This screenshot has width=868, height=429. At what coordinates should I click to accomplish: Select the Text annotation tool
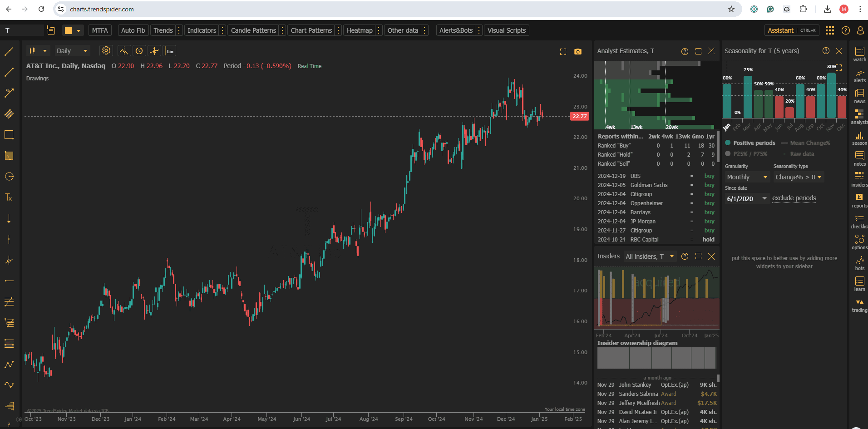pos(9,197)
